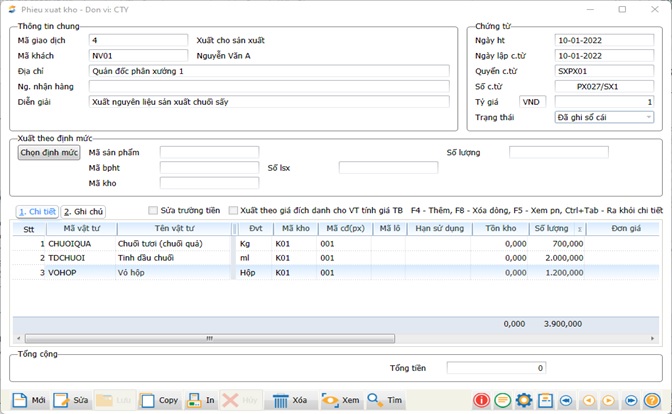Viewport: 672px width, 414px height.
Task: Toggle Xuất theo giá đích danh checkbox
Action: click(234, 211)
